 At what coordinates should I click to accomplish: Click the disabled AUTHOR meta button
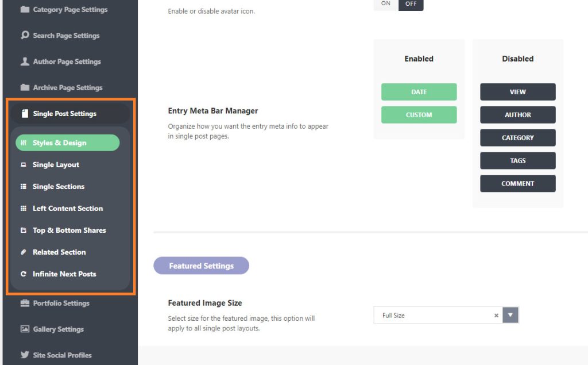click(517, 115)
